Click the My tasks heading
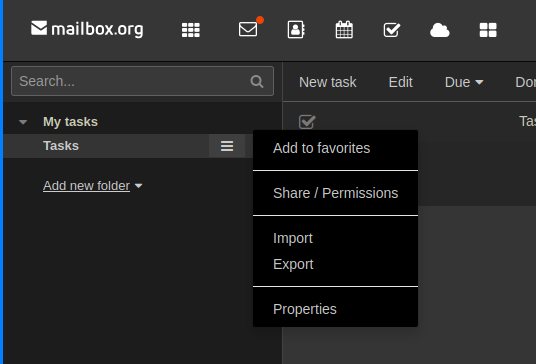The width and height of the screenshot is (536, 364). coord(70,122)
